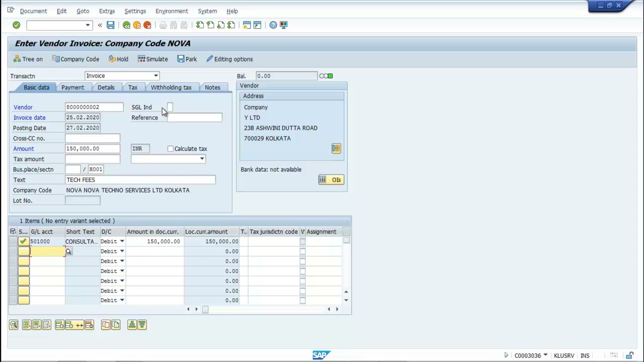Go to First page icon

click(x=200, y=25)
